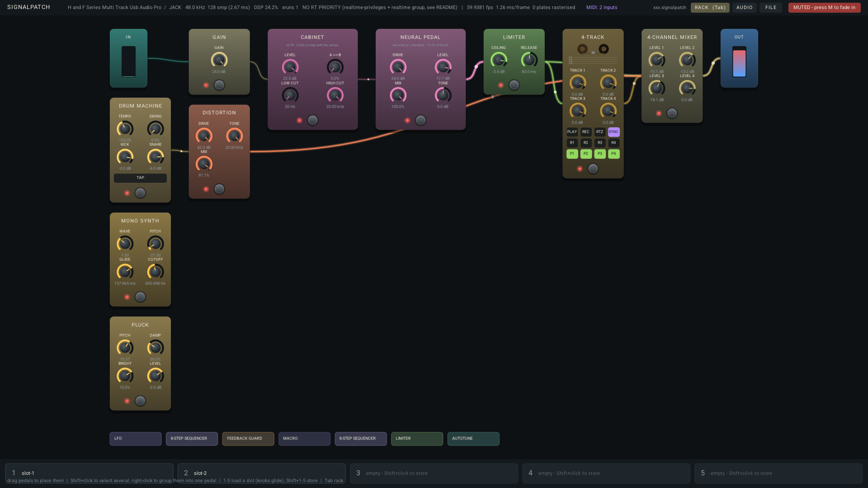Image resolution: width=868 pixels, height=488 pixels.
Task: Select the Neural Pedal DRIVE knob
Action: [398, 67]
